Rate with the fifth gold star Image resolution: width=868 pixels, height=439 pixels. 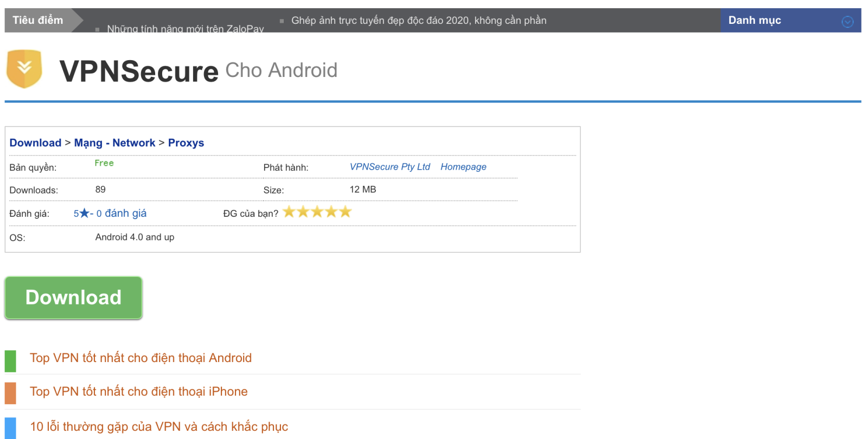click(x=346, y=212)
